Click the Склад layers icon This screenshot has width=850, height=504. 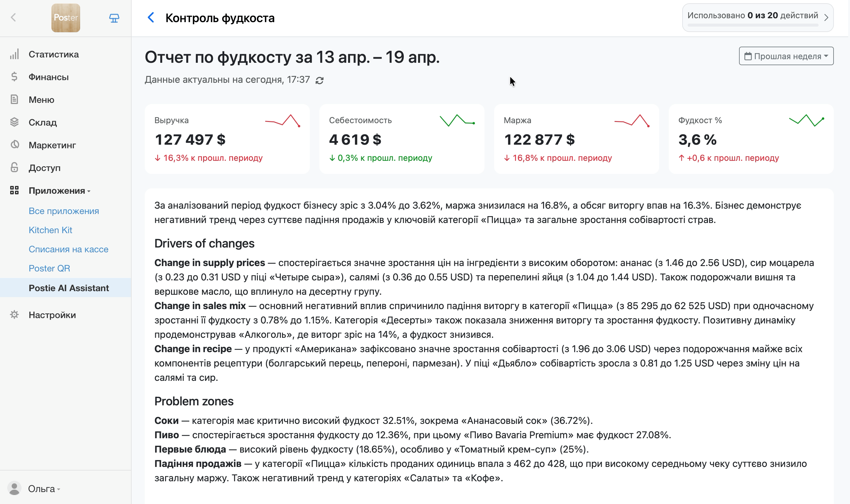click(14, 122)
